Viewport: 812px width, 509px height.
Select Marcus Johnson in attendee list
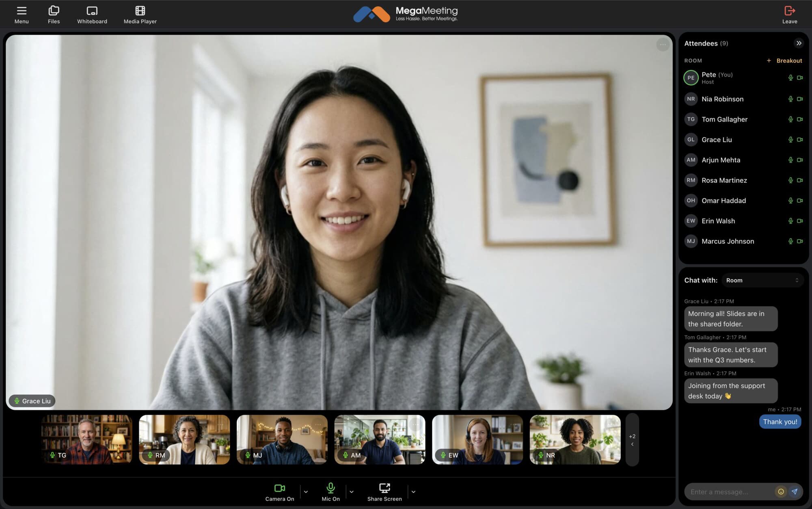[743, 241]
